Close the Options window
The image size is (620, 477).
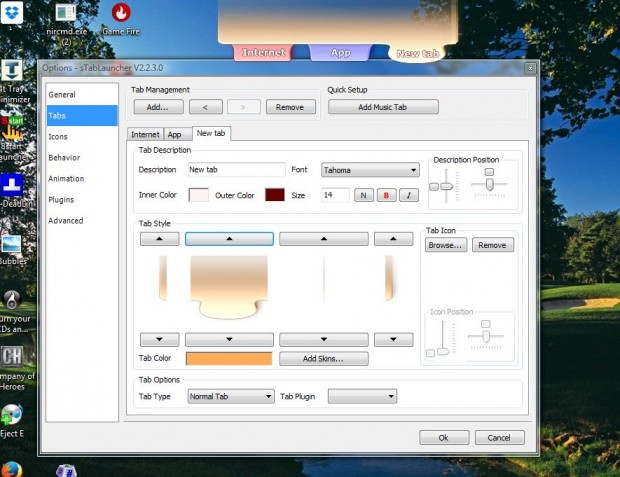point(530,68)
